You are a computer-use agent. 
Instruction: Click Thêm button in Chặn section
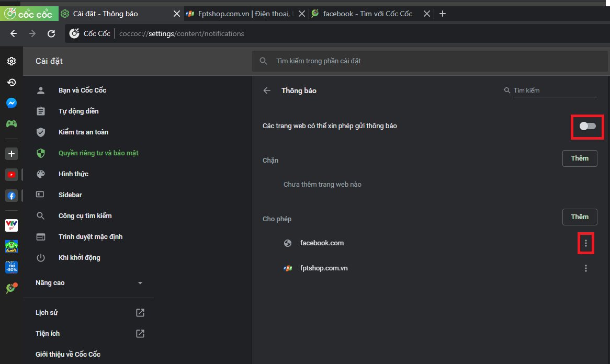click(x=580, y=158)
